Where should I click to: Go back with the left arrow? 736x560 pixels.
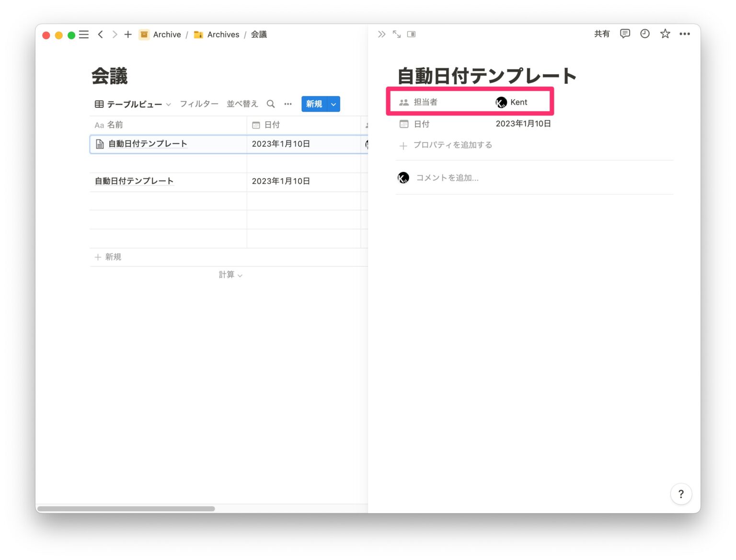101,34
